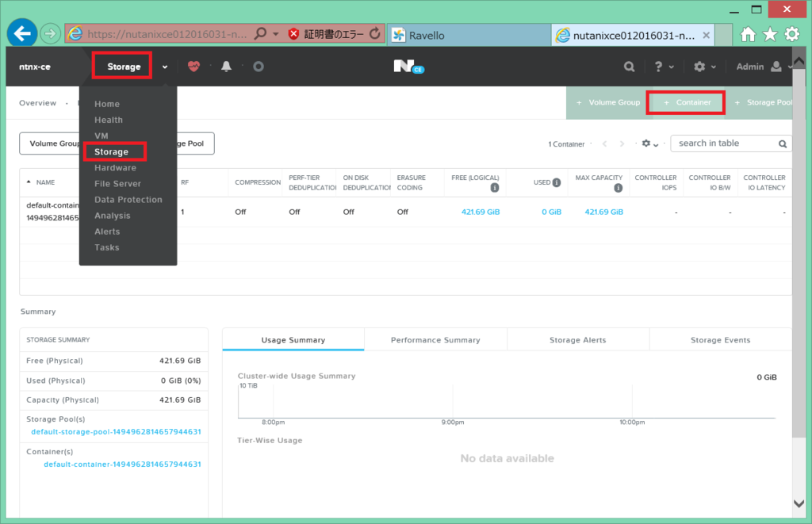Click the page scrollbar up arrow

(799, 61)
